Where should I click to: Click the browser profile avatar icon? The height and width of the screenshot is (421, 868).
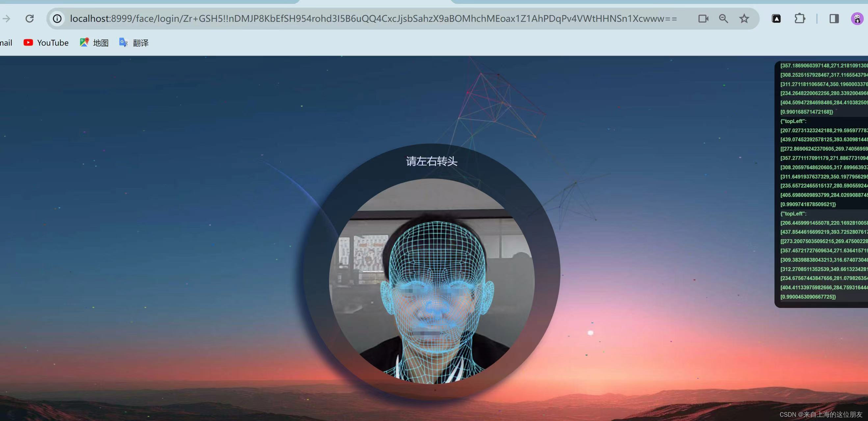[x=856, y=18]
